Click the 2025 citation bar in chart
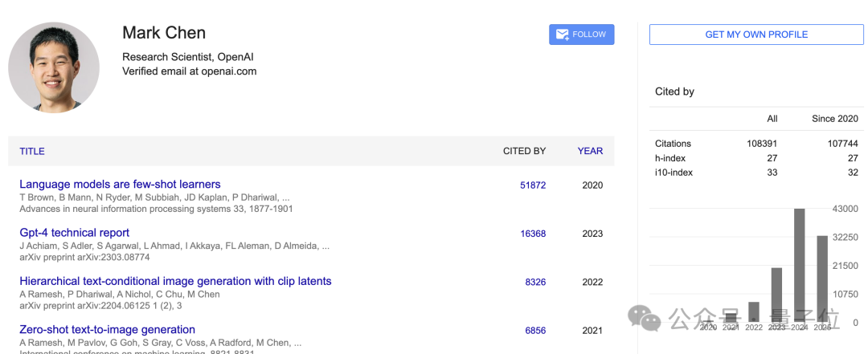This screenshot has width=868, height=354. [822, 279]
